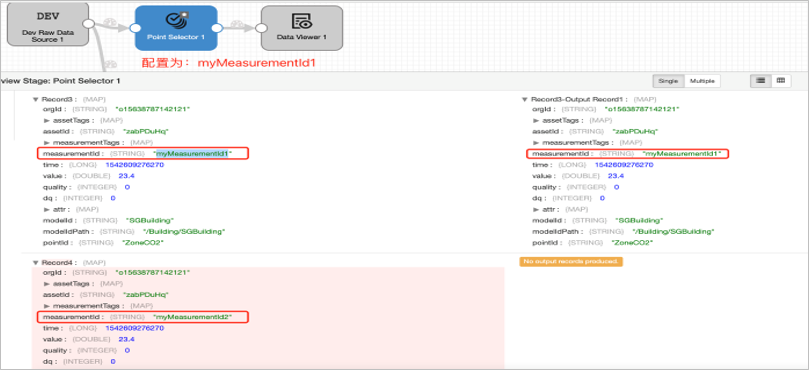Image resolution: width=809 pixels, height=370 pixels.
Task: Click value 23.4 in Record4
Action: (126, 339)
